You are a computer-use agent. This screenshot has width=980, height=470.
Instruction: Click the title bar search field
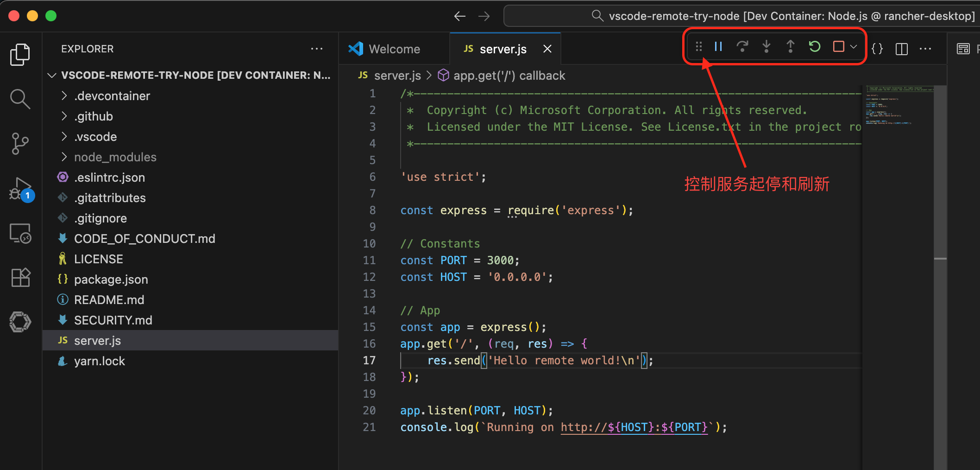coord(741,16)
